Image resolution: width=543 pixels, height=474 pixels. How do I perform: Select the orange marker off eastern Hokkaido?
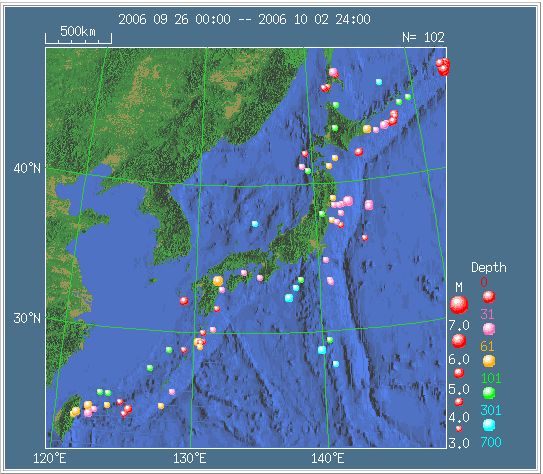[367, 129]
